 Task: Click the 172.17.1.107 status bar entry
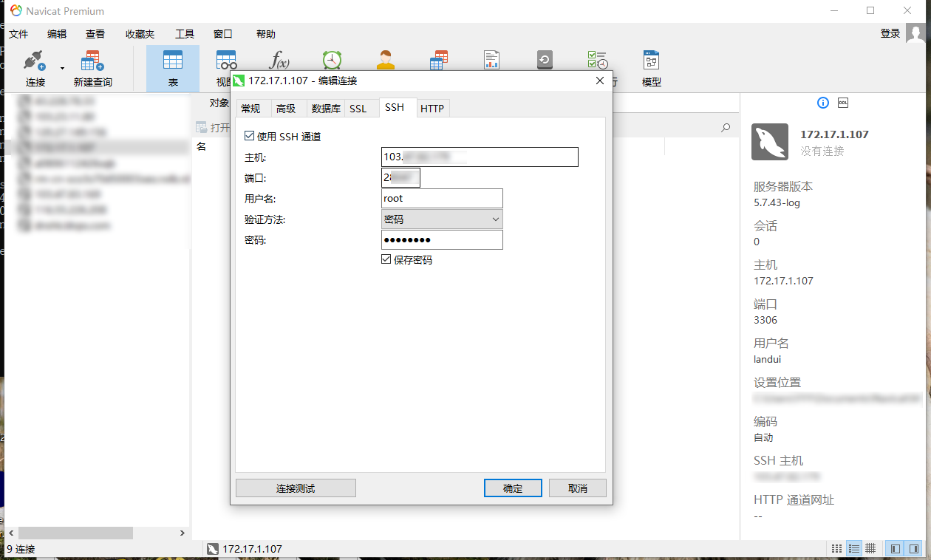244,549
